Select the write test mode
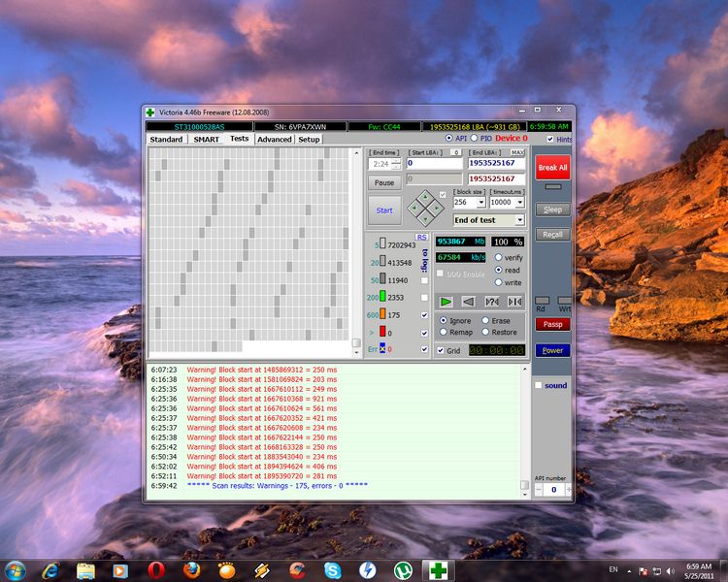 coord(498,282)
